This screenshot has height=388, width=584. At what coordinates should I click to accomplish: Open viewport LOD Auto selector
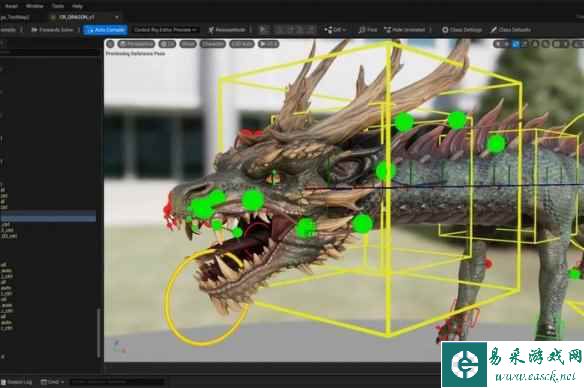click(242, 44)
